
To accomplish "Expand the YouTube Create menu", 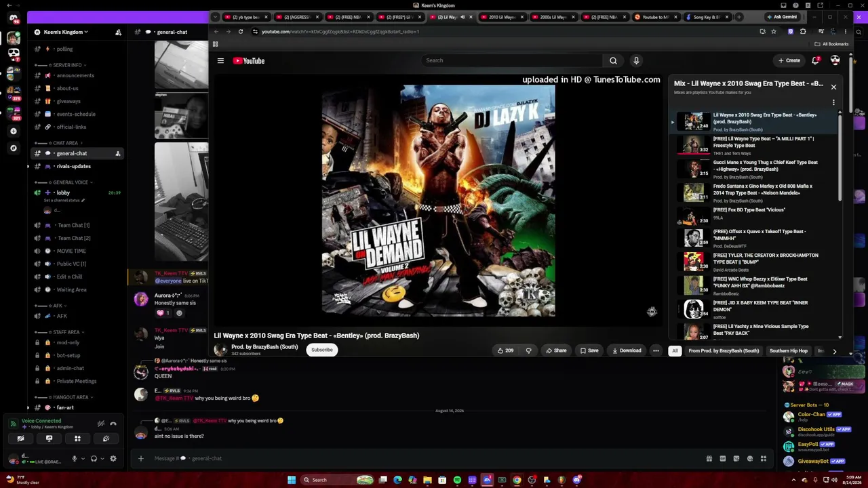I will click(x=789, y=60).
